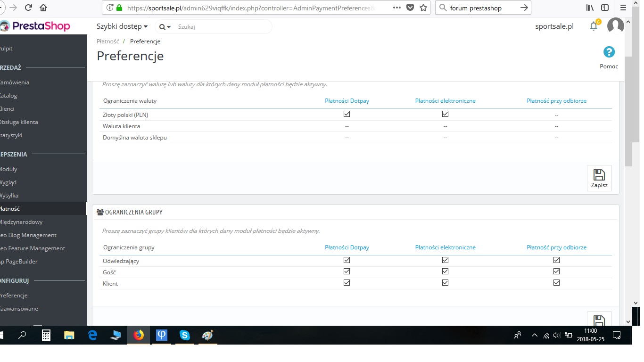Go to the Firefox home page icon
The height and width of the screenshot is (362, 644).
43,8
